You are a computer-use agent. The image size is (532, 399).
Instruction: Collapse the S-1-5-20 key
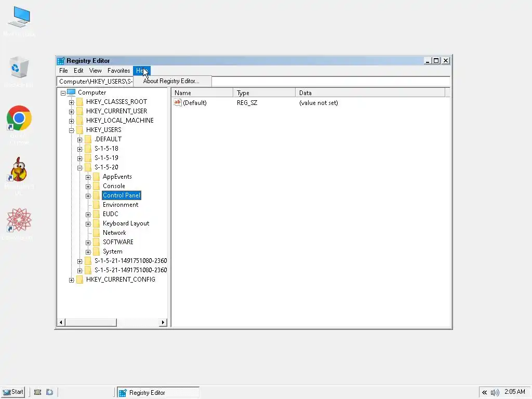tap(79, 168)
